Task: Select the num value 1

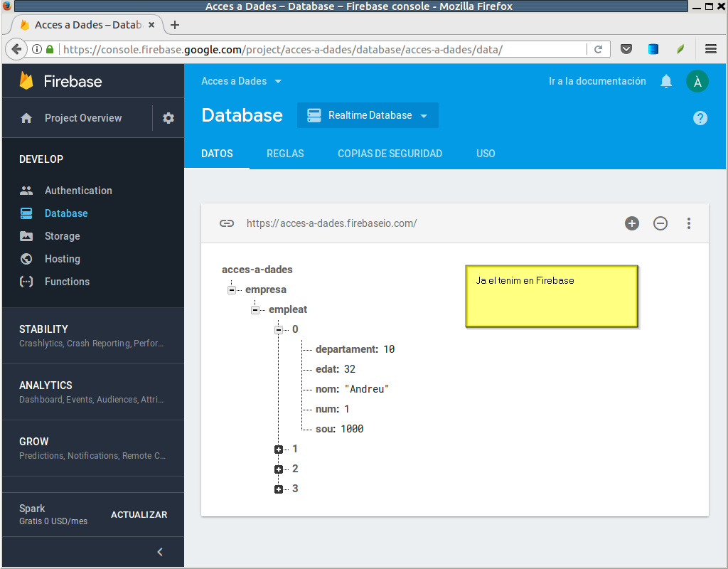Action: 347,409
